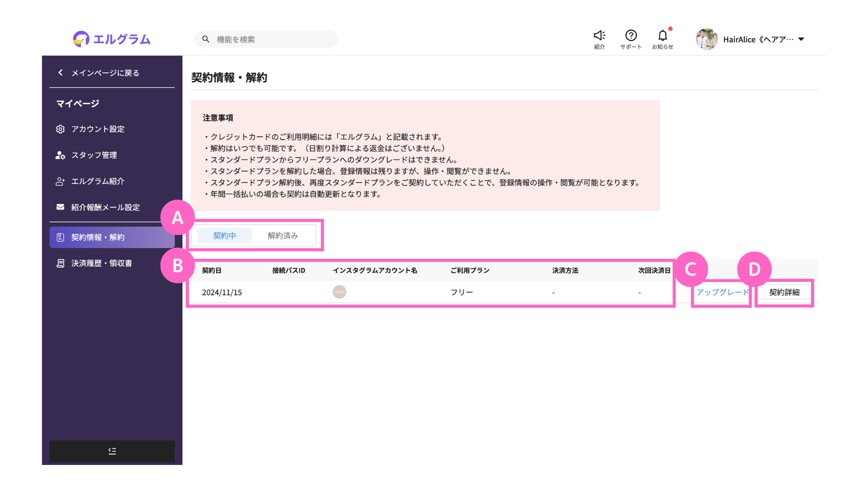Switch to the 解約済み tab
This screenshot has width=868, height=488.
283,236
